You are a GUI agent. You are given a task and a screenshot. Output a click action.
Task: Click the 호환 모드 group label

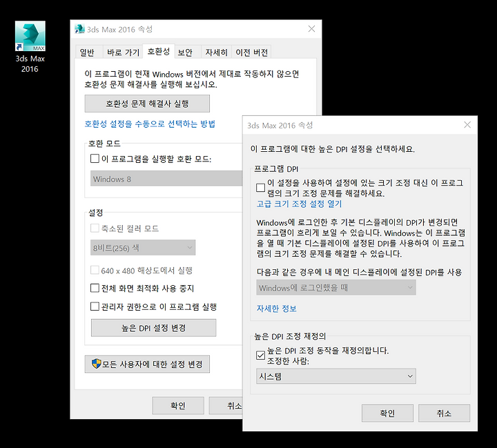(x=104, y=144)
